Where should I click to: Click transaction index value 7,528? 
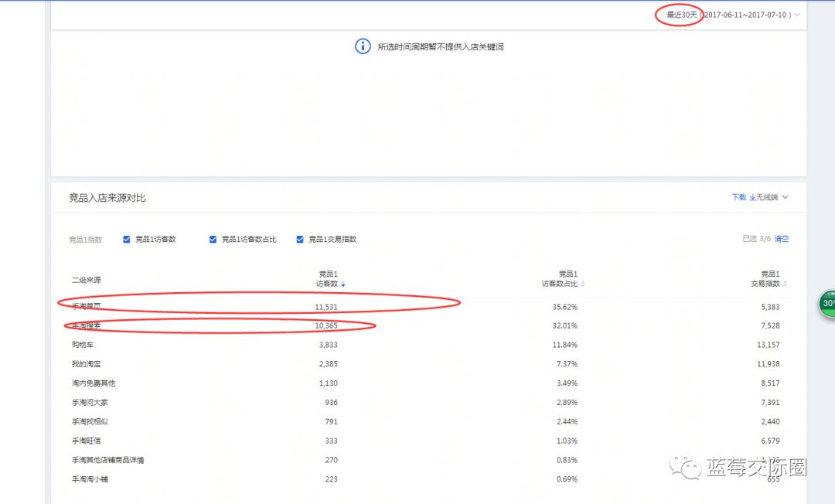(x=770, y=325)
